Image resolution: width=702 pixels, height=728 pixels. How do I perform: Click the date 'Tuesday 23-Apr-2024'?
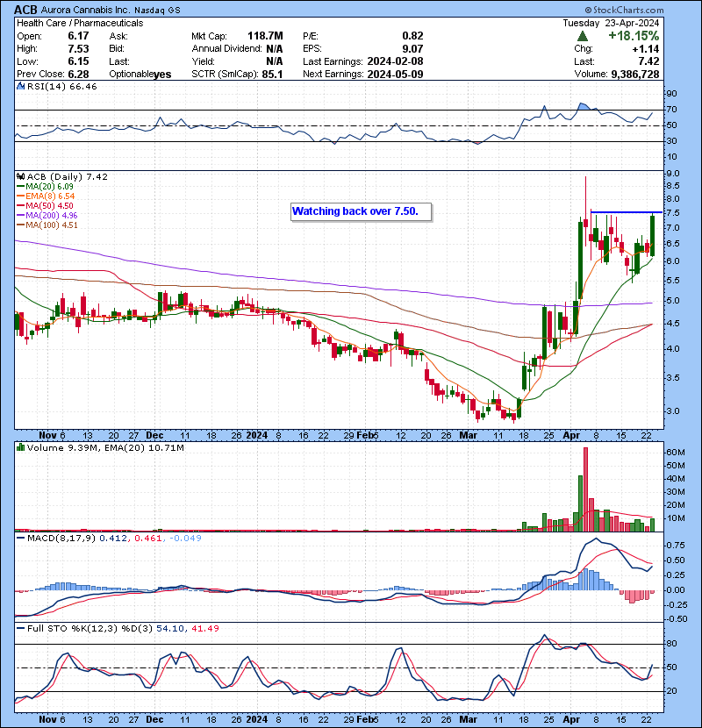[611, 23]
